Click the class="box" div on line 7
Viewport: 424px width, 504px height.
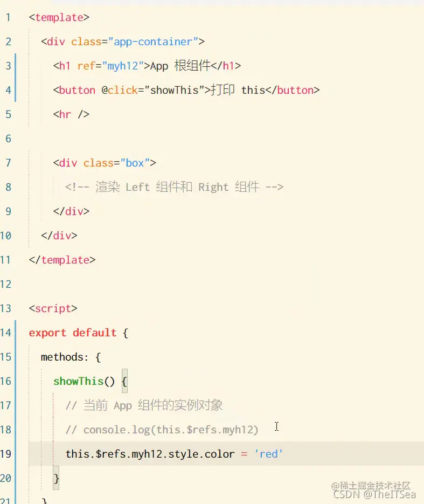coord(105,163)
